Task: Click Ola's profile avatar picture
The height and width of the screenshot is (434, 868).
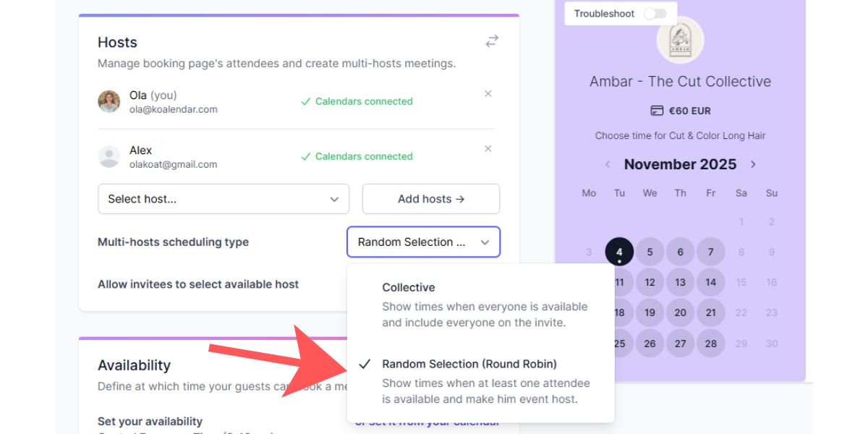Action: coord(109,101)
